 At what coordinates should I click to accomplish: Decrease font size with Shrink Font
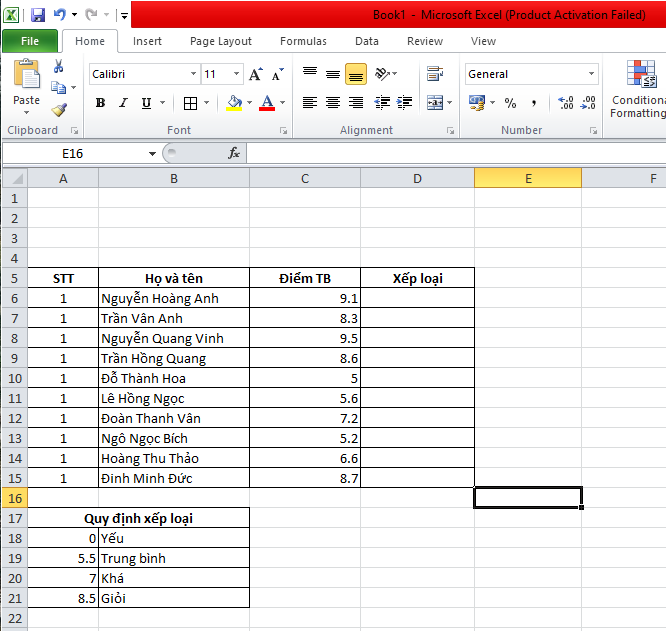click(x=278, y=74)
